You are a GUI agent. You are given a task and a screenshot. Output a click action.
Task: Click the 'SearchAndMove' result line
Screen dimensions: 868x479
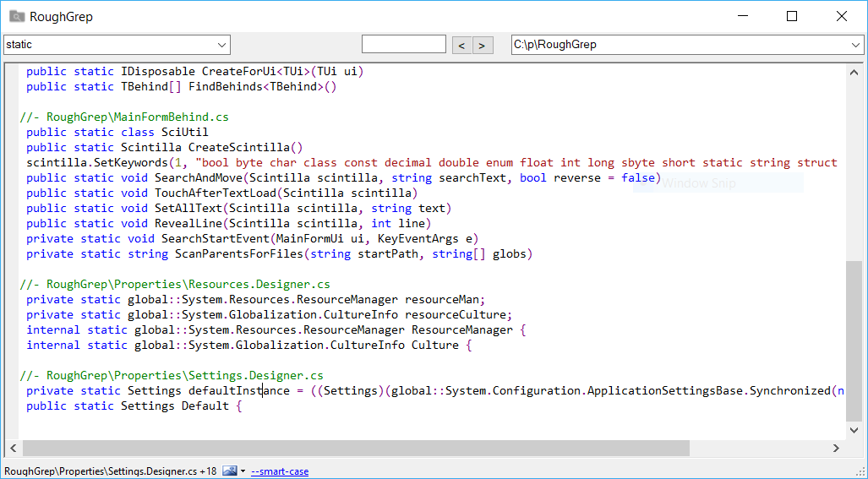(x=344, y=177)
